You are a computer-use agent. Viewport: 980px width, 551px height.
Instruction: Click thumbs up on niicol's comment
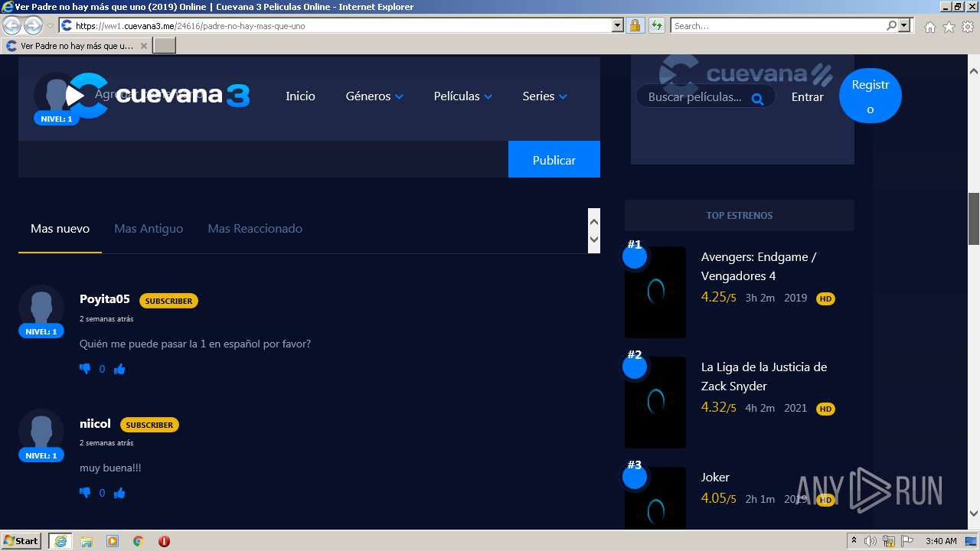click(x=119, y=493)
